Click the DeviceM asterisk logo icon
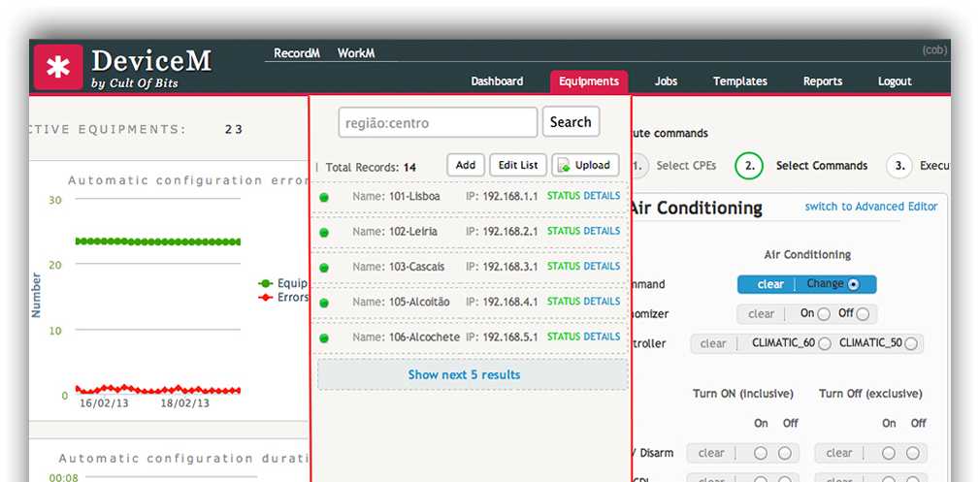 pyautogui.click(x=58, y=67)
